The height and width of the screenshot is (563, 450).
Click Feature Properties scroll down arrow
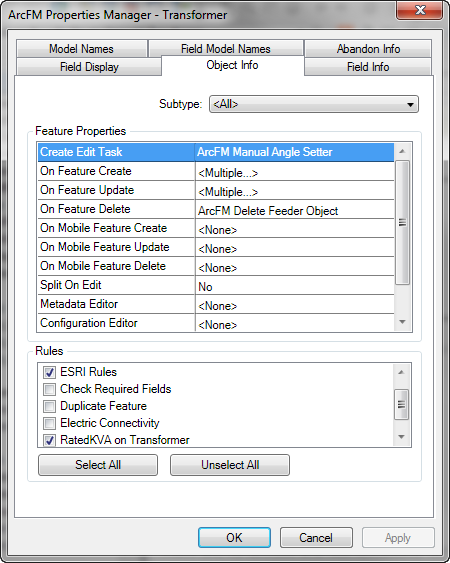(402, 322)
